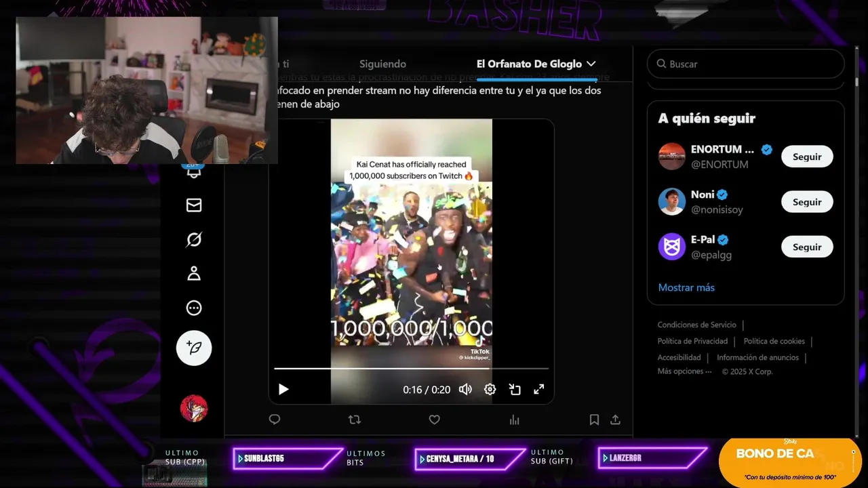Open E-Pal profile avatar
The image size is (868, 488).
pos(672,247)
